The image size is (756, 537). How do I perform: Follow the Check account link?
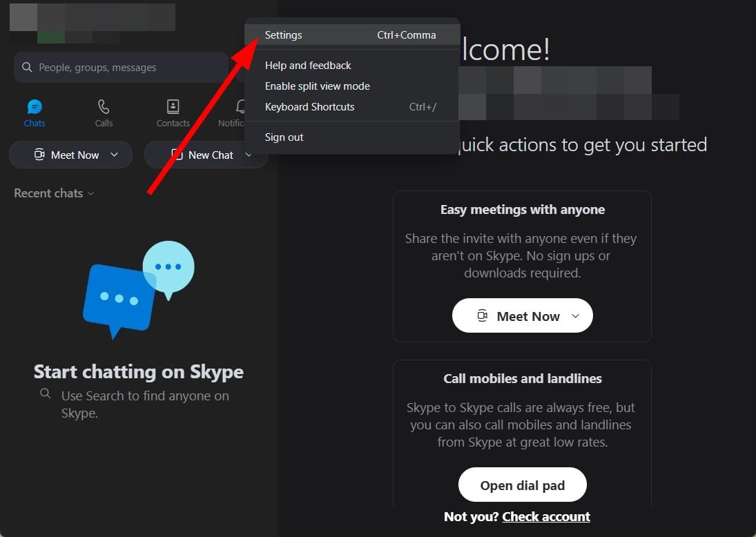(x=546, y=517)
